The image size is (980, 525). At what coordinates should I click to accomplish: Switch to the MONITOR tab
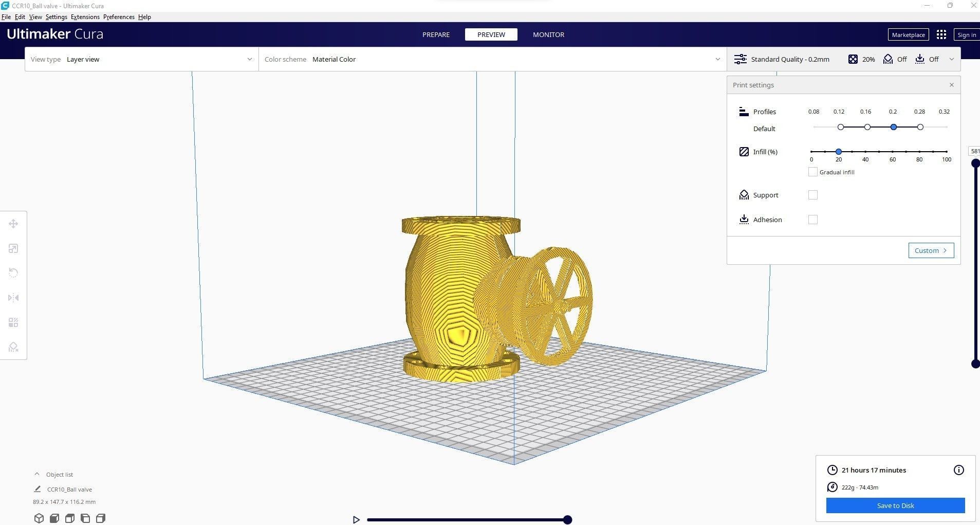548,34
